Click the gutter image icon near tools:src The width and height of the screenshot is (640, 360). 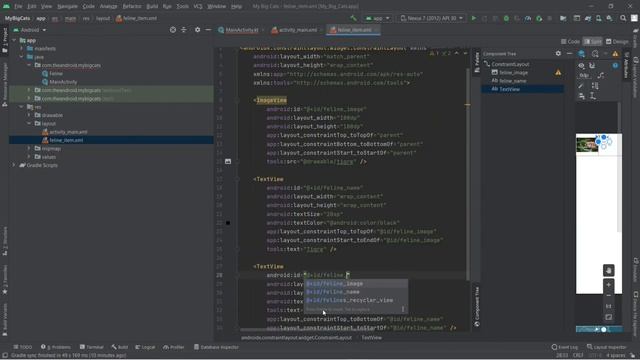coord(228,162)
